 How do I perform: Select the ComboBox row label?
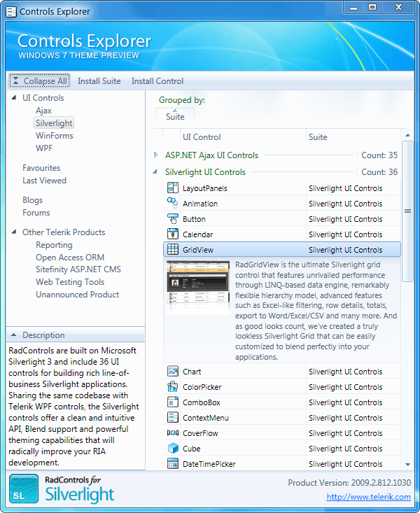(201, 402)
